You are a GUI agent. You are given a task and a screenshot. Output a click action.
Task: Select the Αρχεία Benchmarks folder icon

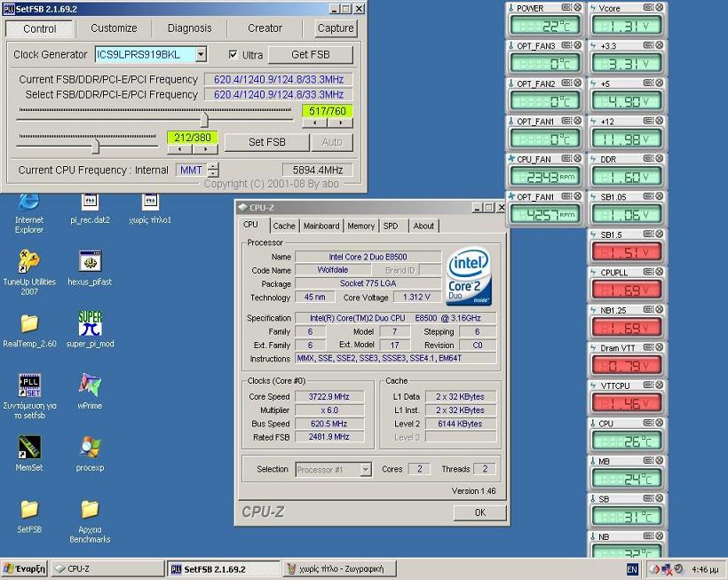pos(90,510)
